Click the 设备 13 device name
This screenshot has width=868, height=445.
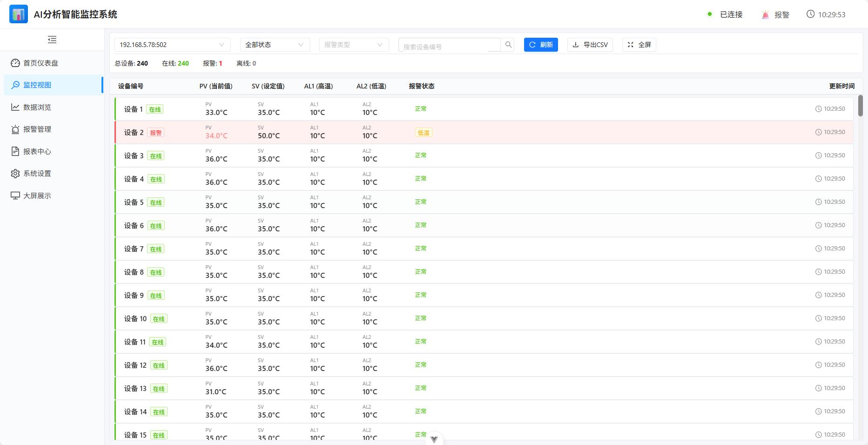tap(135, 388)
